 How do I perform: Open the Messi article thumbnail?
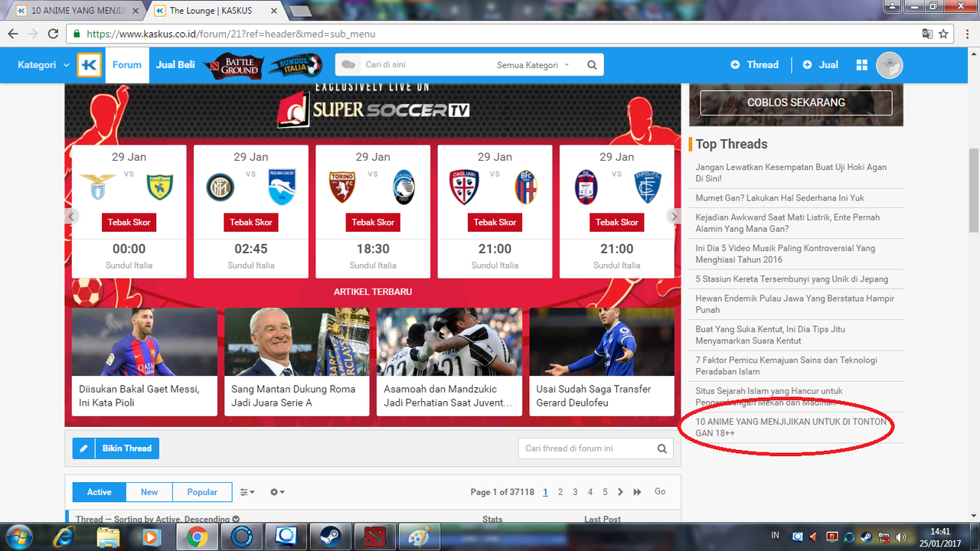tap(145, 342)
